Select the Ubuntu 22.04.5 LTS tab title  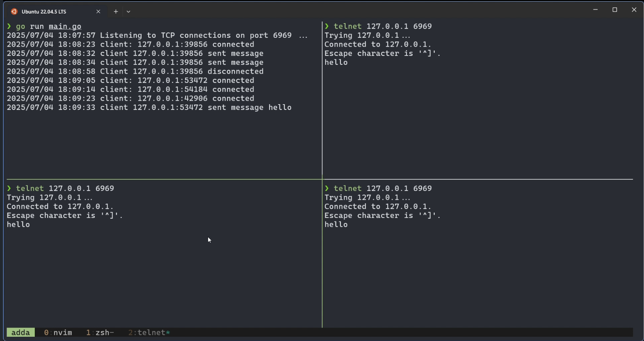44,12
